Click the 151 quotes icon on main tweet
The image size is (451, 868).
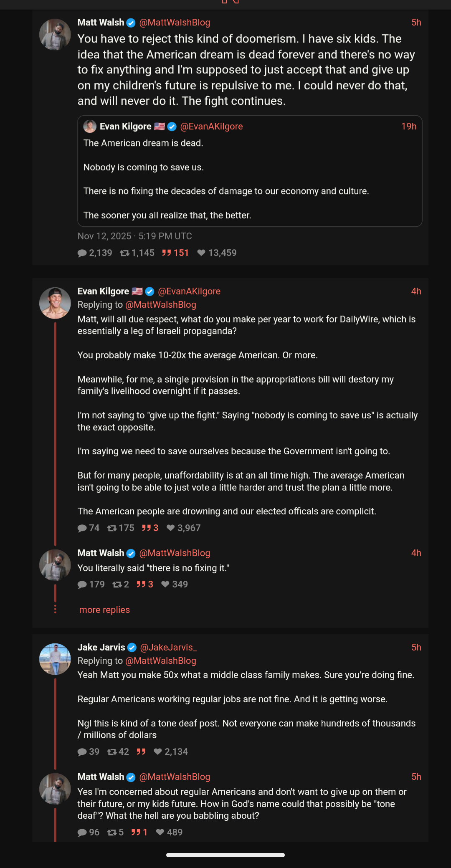tap(167, 253)
